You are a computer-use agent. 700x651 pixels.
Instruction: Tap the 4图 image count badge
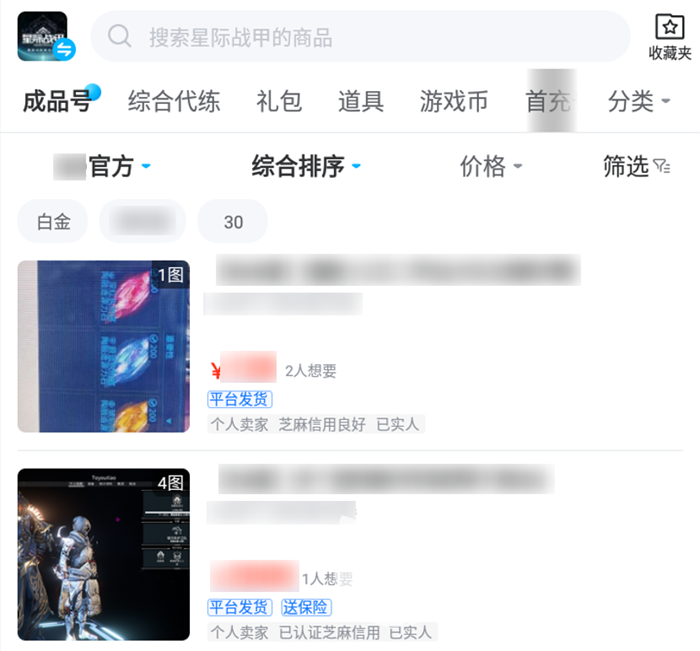(x=171, y=482)
